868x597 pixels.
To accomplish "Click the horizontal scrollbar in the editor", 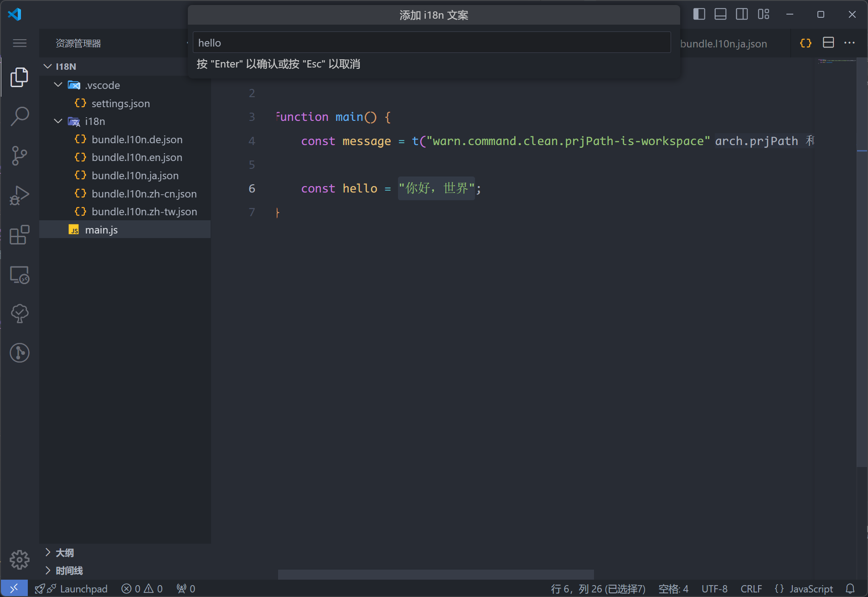I will (x=436, y=574).
